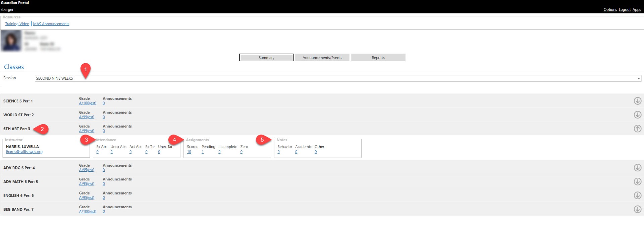Click the student profile photo

[11, 41]
